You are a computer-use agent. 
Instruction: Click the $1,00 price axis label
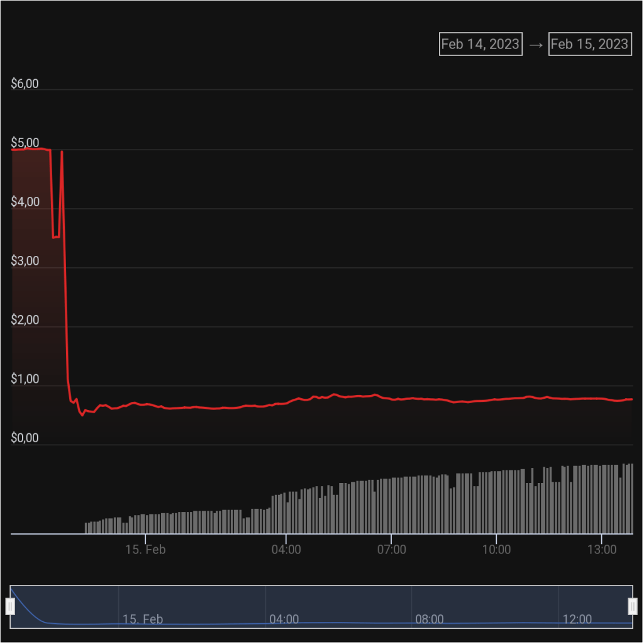click(x=25, y=379)
